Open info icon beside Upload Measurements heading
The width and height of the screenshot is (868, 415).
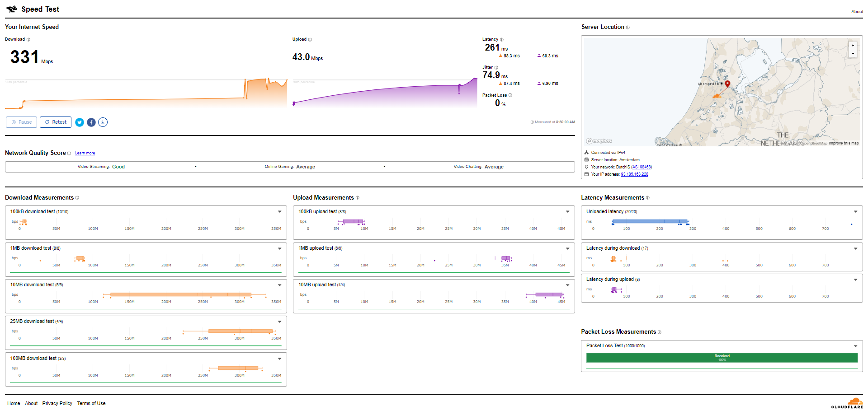[x=358, y=198]
